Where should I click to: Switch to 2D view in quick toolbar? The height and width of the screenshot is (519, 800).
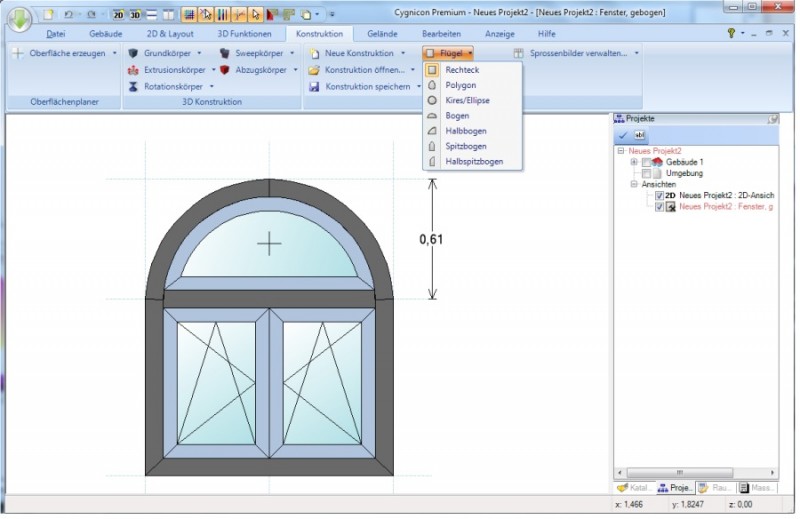click(x=119, y=15)
